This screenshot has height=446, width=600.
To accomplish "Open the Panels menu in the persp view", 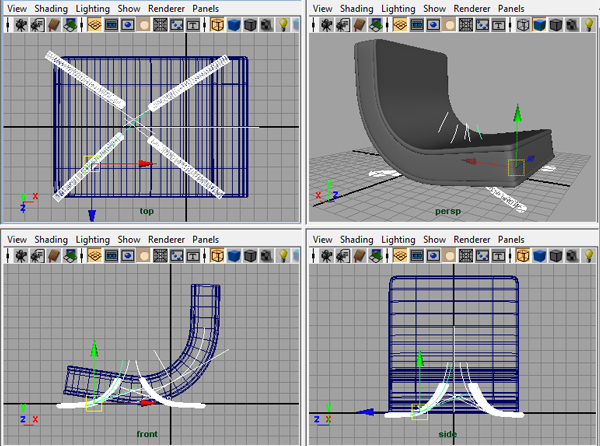I will pyautogui.click(x=510, y=8).
